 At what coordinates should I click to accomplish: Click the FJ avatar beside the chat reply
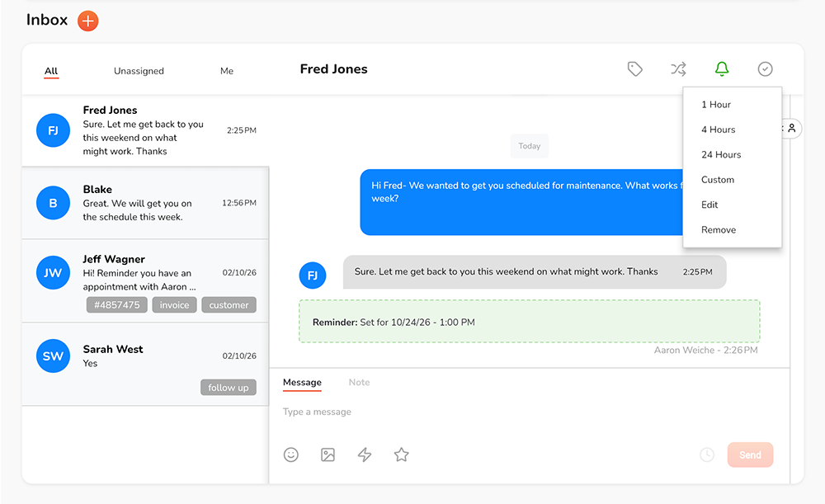coord(313,276)
